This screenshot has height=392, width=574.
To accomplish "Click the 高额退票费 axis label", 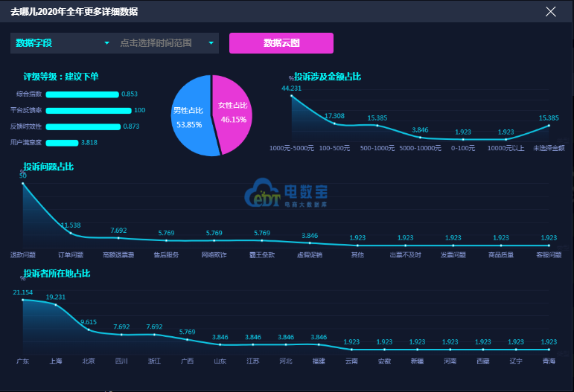I will [118, 255].
